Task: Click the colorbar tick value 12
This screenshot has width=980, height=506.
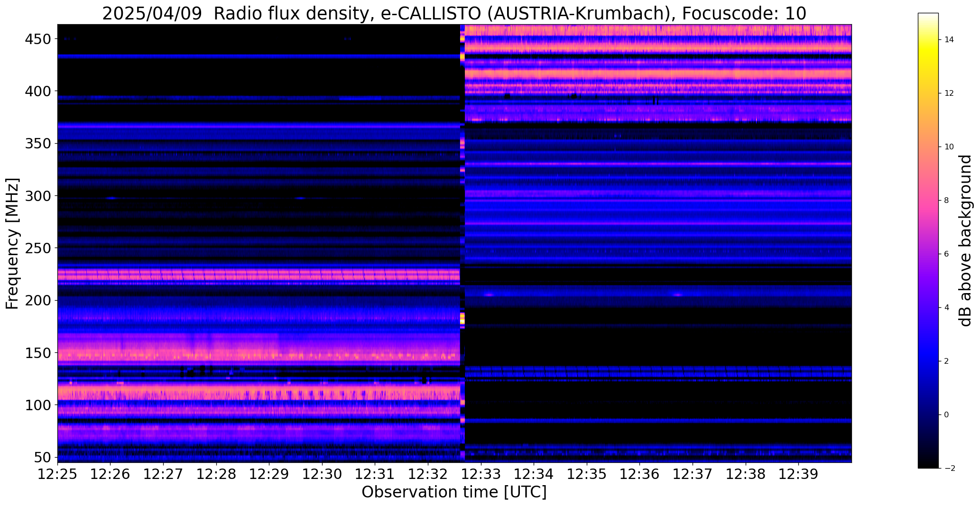Action: point(949,93)
